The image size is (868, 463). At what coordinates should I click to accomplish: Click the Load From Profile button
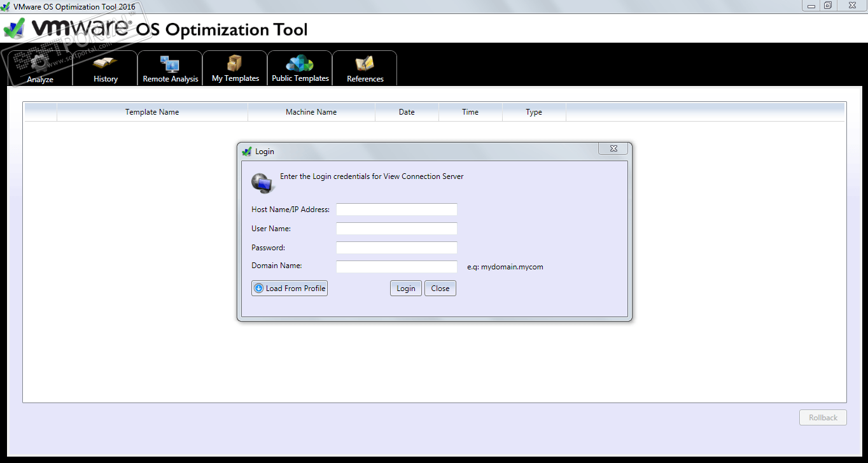coord(290,288)
